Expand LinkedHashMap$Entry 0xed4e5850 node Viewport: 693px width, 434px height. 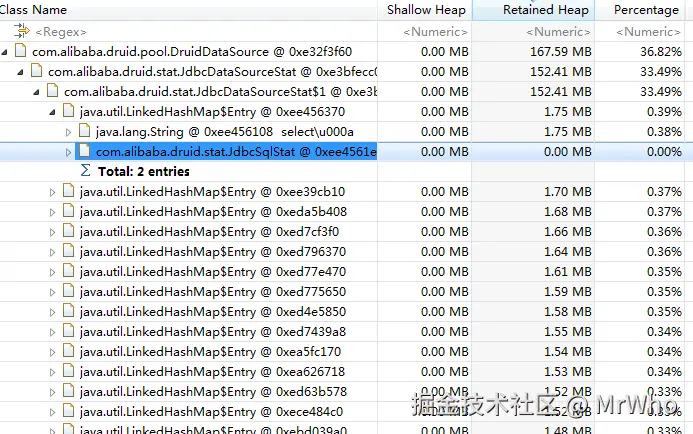tap(52, 312)
